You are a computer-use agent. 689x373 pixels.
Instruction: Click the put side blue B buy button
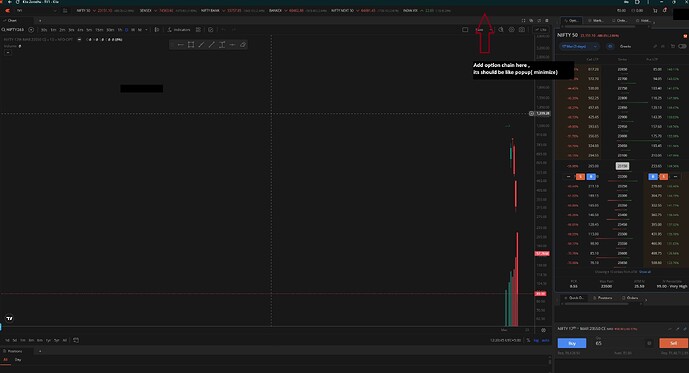(653, 177)
